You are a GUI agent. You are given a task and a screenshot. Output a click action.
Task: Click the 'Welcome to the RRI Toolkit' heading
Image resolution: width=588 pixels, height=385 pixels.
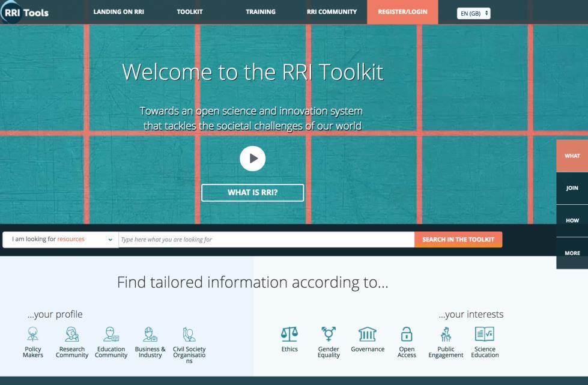tap(253, 71)
